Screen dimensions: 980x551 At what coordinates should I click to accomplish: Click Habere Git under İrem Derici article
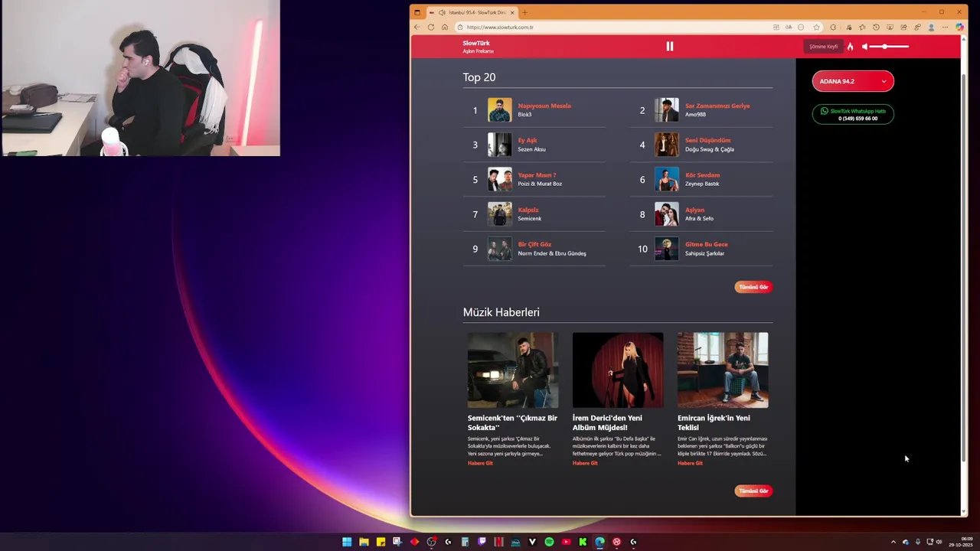[x=585, y=463]
